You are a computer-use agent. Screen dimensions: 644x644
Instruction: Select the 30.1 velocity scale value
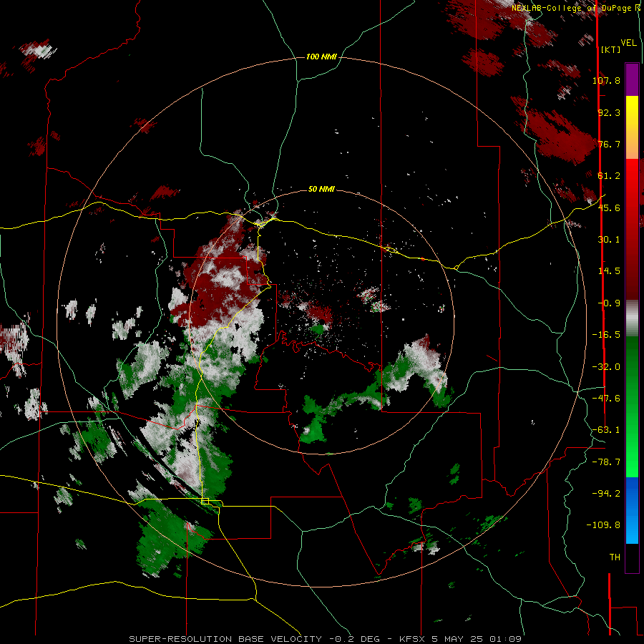[x=609, y=240]
